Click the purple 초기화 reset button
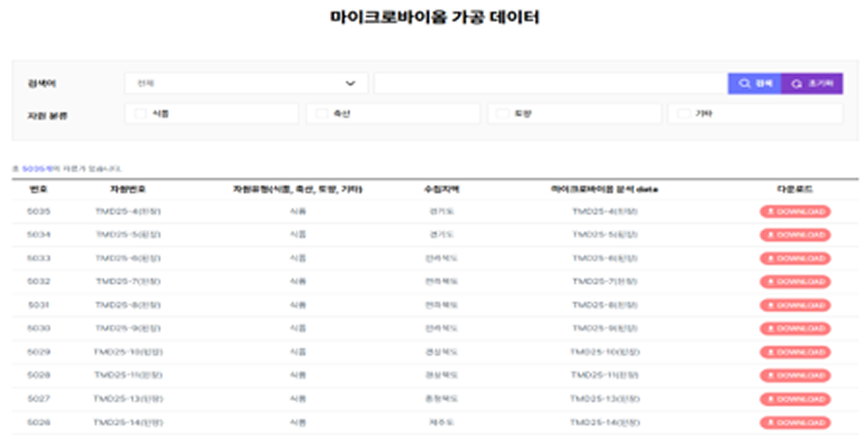The width and height of the screenshot is (868, 437). coord(812,83)
